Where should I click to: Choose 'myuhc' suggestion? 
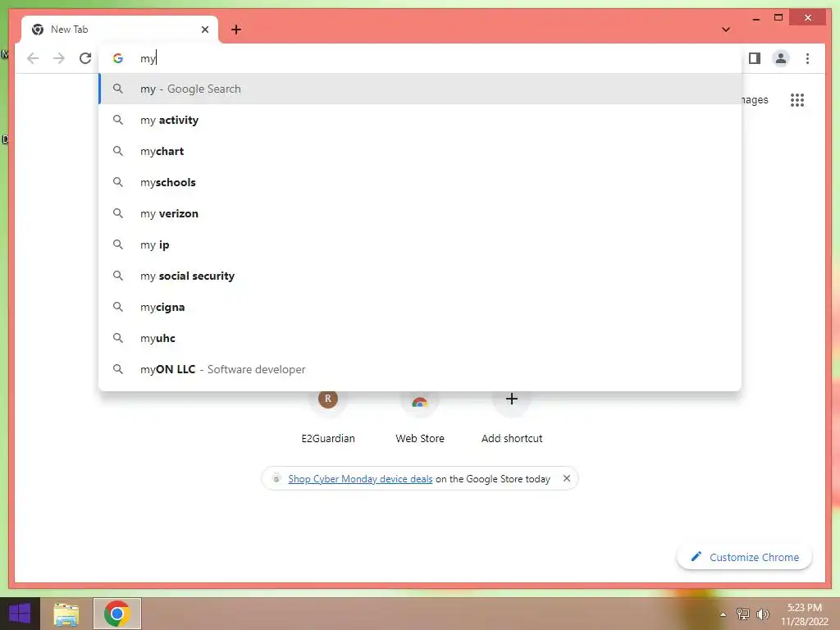420,338
